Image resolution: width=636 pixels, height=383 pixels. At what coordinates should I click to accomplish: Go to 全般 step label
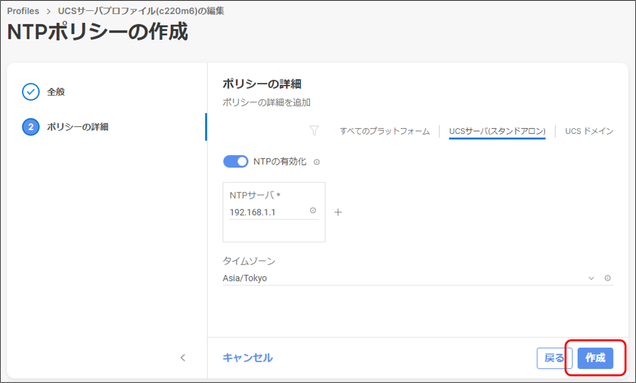click(x=56, y=92)
